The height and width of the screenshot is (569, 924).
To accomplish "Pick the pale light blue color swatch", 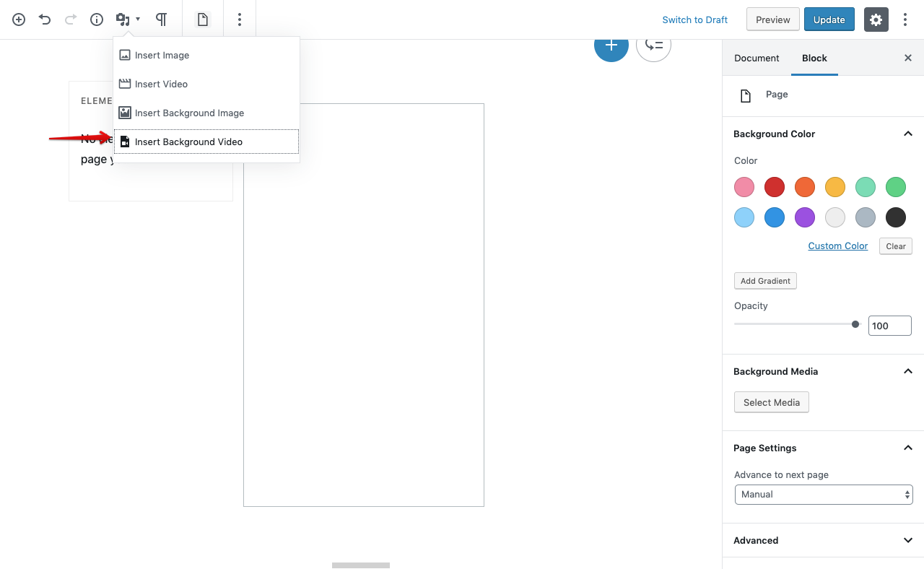I will tap(744, 217).
